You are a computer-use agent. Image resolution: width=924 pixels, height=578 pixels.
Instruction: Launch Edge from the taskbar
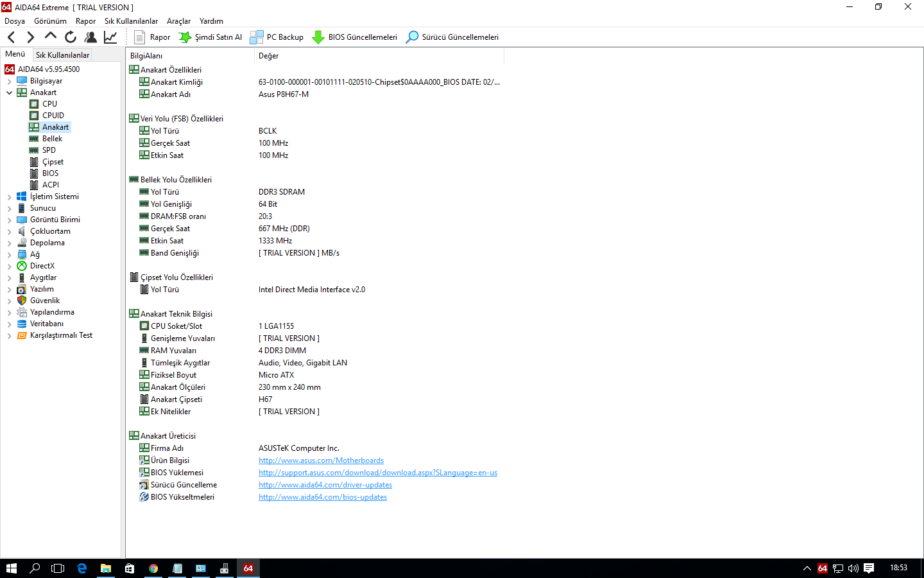[82, 568]
